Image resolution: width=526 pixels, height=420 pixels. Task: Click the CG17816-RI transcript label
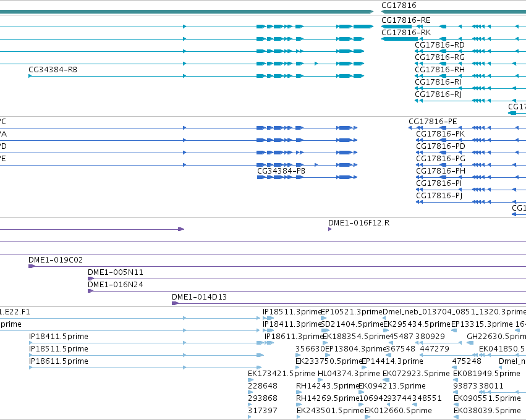(438, 82)
